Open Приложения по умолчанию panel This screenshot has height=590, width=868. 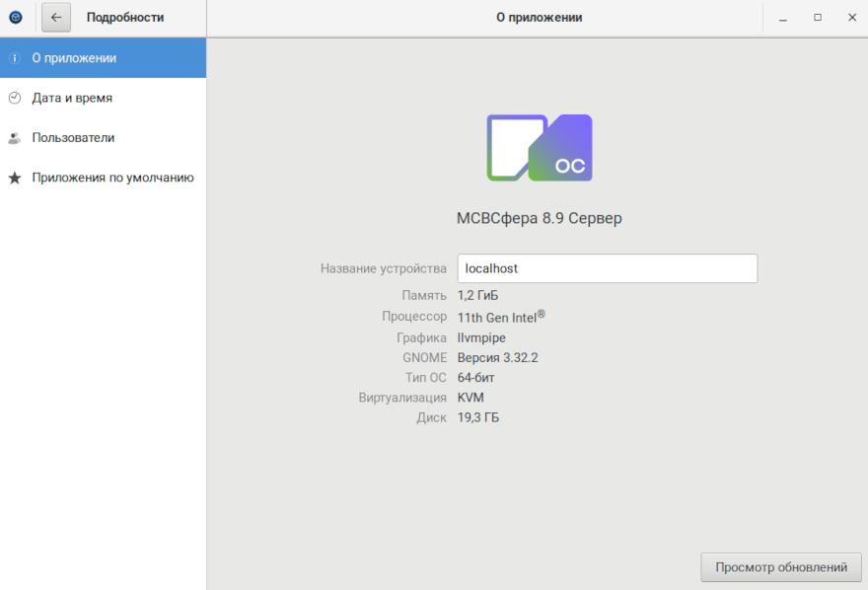click(x=112, y=178)
